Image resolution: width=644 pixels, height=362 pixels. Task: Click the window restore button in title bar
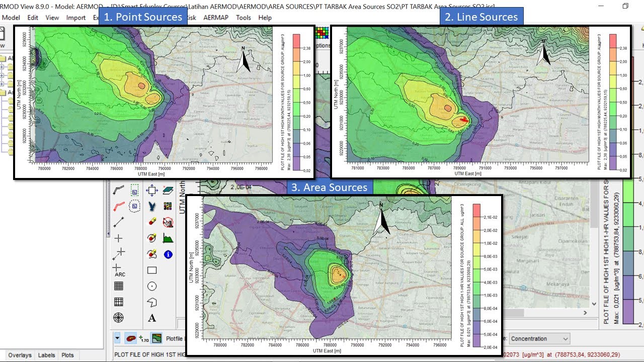click(x=625, y=6)
